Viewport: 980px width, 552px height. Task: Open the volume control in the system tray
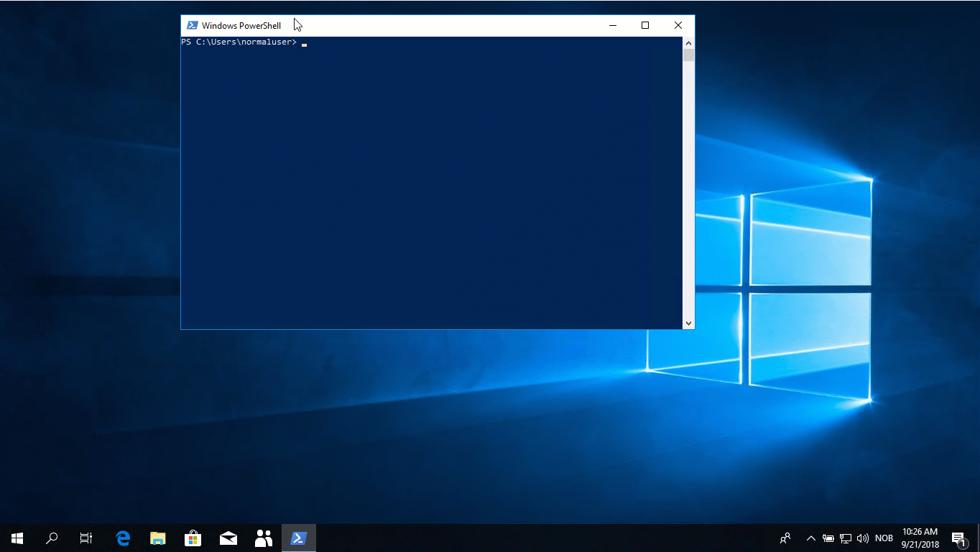click(x=863, y=538)
